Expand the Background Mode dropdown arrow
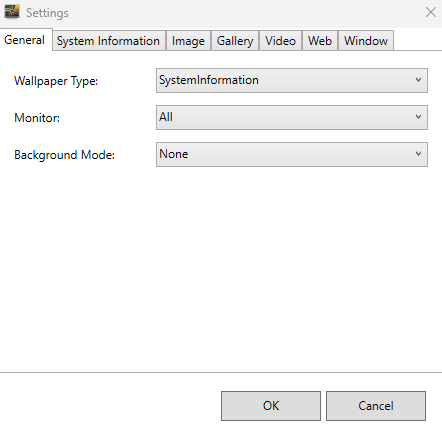Viewport: 442px width, 432px height. [418, 154]
